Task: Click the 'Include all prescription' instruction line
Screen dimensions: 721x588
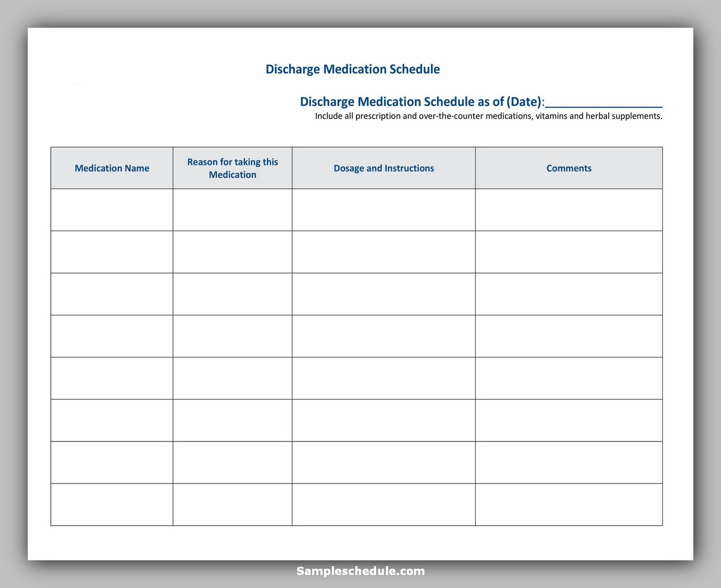Action: tap(489, 116)
